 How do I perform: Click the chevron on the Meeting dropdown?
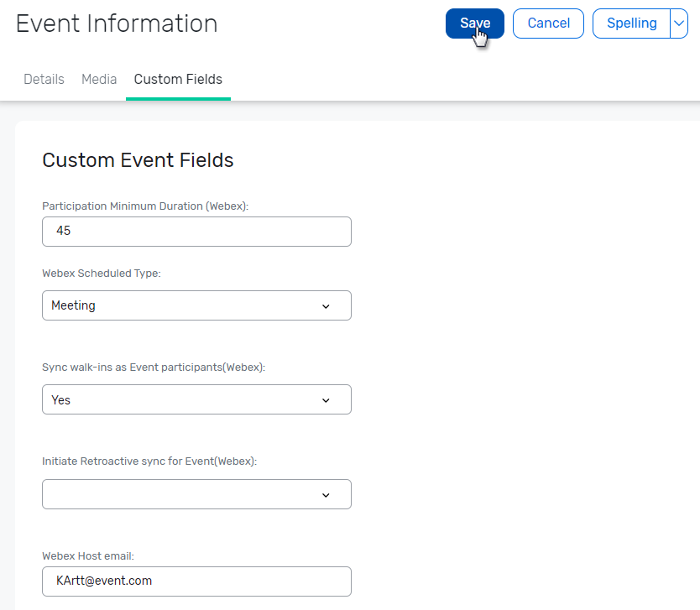pos(326,305)
